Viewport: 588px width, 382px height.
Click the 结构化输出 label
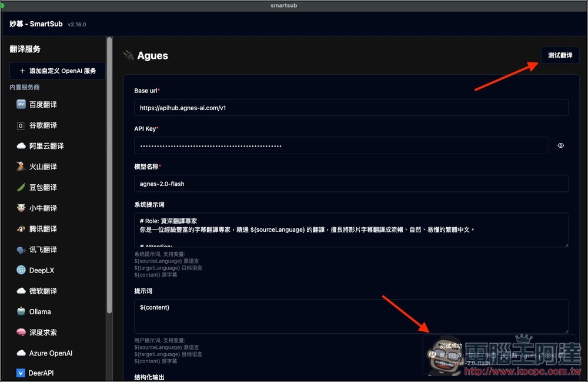(149, 377)
